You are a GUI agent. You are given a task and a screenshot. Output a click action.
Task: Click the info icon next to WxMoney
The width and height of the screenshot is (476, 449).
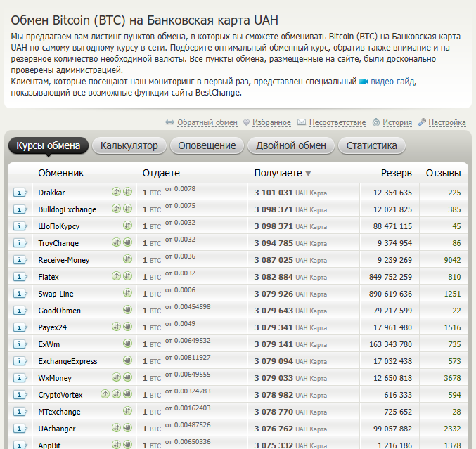click(20, 378)
